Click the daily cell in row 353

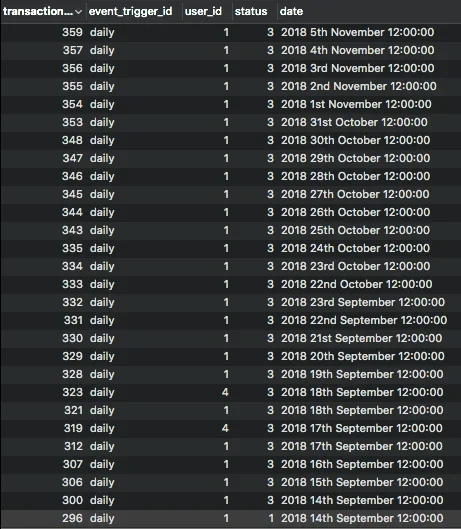pos(102,122)
